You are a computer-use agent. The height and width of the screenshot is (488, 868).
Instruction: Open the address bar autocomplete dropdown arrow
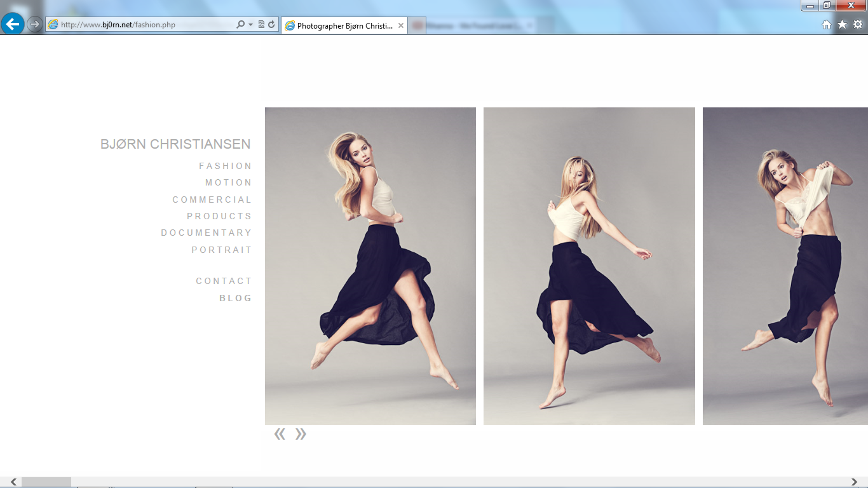(x=250, y=25)
